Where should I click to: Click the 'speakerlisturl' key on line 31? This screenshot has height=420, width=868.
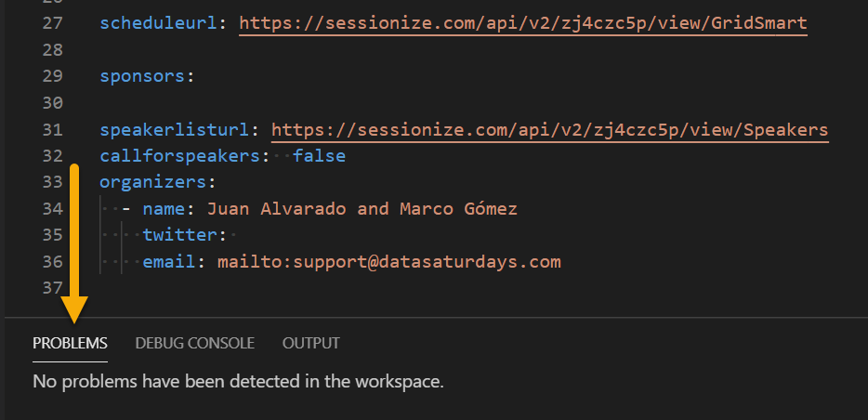click(x=175, y=130)
